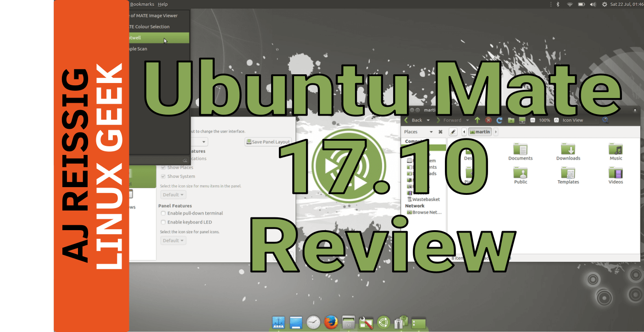This screenshot has width=644, height=332.
Task: Open the menu icon size Default dropdown
Action: 173,194
